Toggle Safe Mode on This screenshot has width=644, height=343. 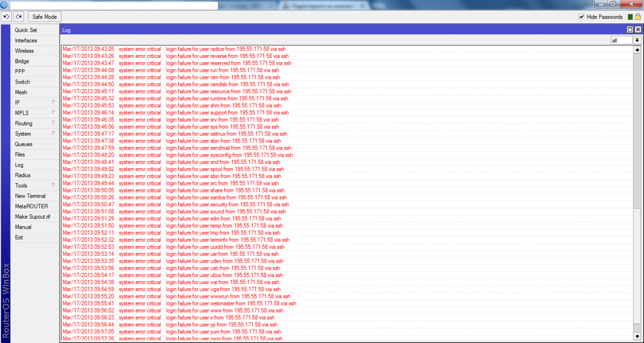pyautogui.click(x=45, y=17)
